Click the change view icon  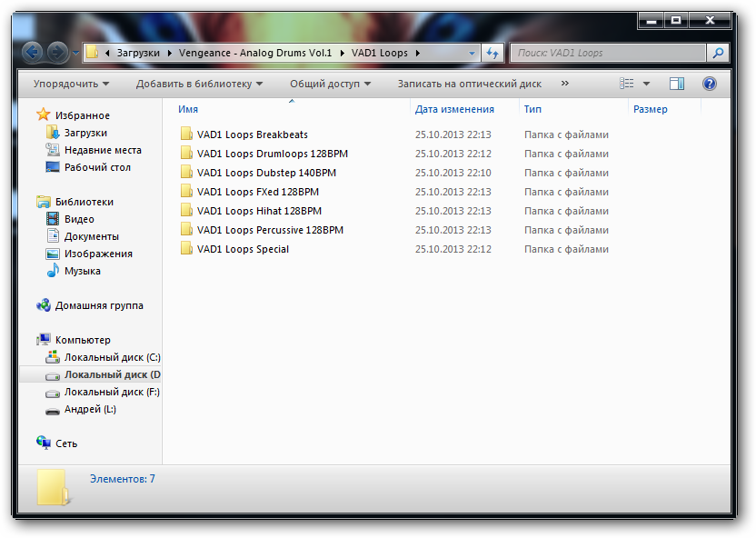[x=627, y=84]
